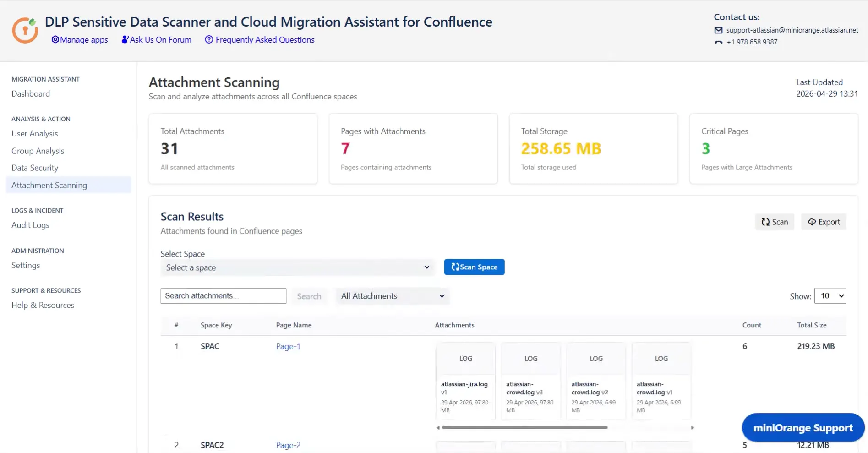This screenshot has width=868, height=453.
Task: Click the atlassian-crowd.log v2 attachment card
Action: [x=596, y=381]
